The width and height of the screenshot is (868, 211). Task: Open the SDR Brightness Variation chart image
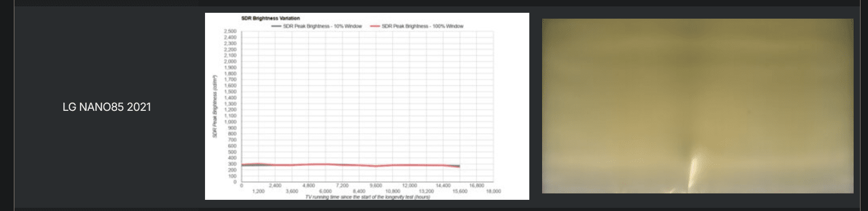pyautogui.click(x=367, y=106)
